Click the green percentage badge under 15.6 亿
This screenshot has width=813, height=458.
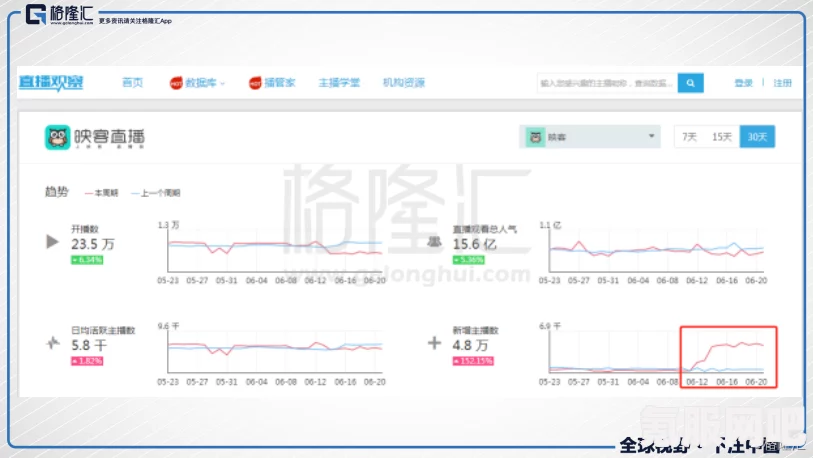[x=469, y=260]
